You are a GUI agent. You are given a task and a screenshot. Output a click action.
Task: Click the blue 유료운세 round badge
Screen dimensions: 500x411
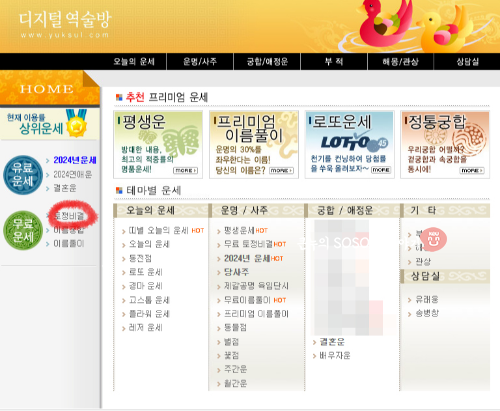point(23,175)
